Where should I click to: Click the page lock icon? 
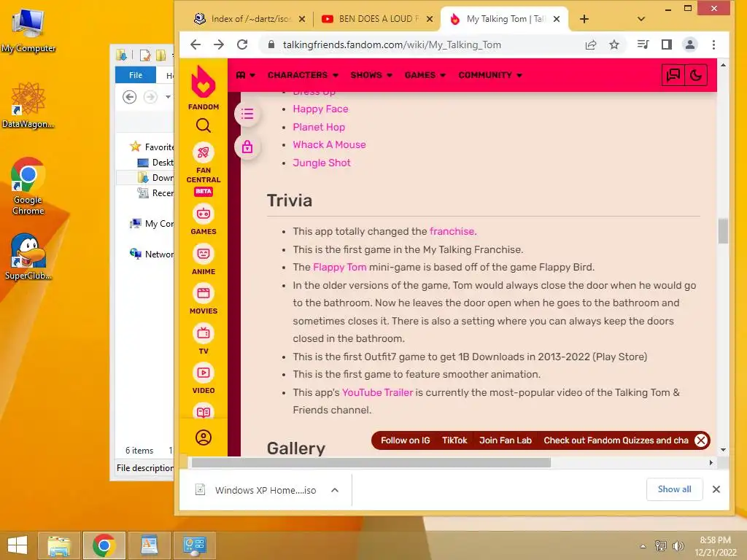click(x=247, y=147)
